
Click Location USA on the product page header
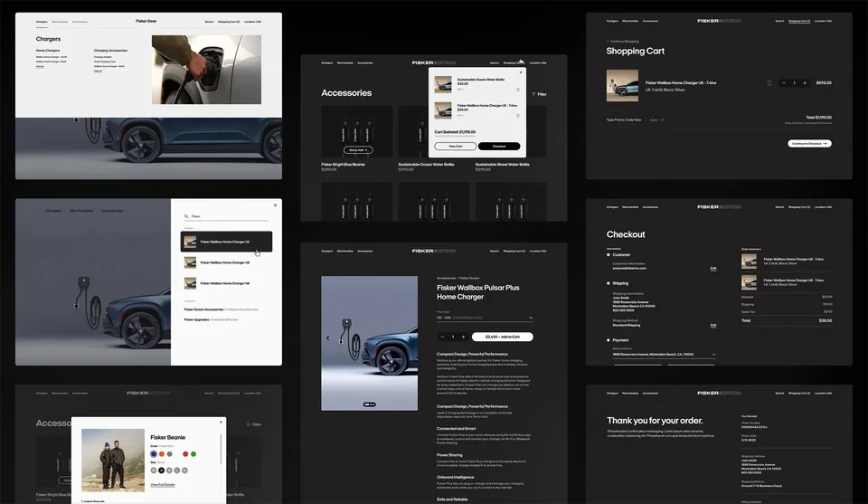click(x=538, y=251)
